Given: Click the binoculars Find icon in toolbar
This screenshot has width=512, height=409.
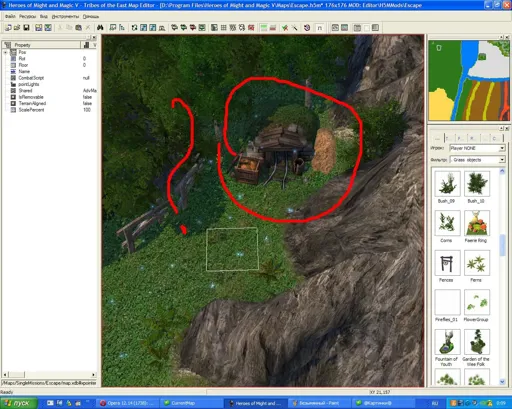Looking at the screenshot, I should point(100,28).
